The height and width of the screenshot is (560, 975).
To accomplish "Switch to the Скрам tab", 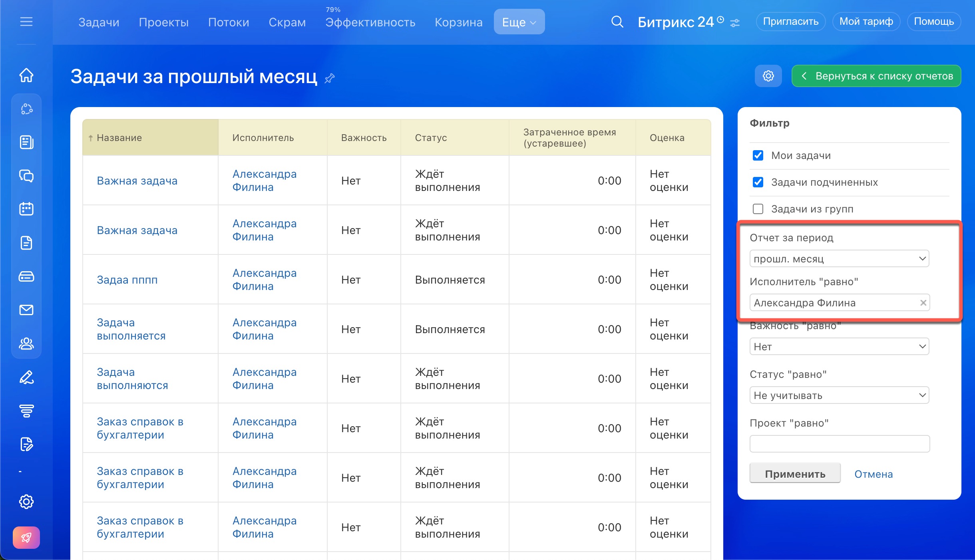I will 287,22.
